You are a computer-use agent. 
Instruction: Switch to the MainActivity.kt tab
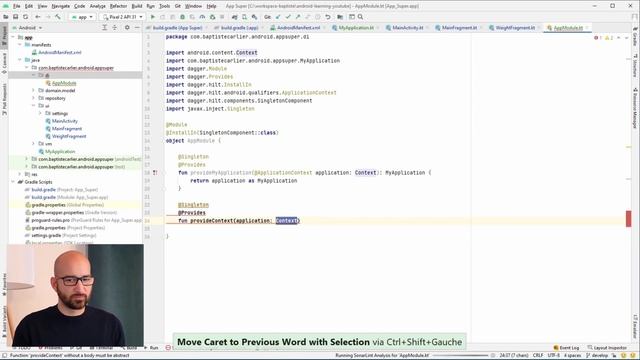click(407, 28)
